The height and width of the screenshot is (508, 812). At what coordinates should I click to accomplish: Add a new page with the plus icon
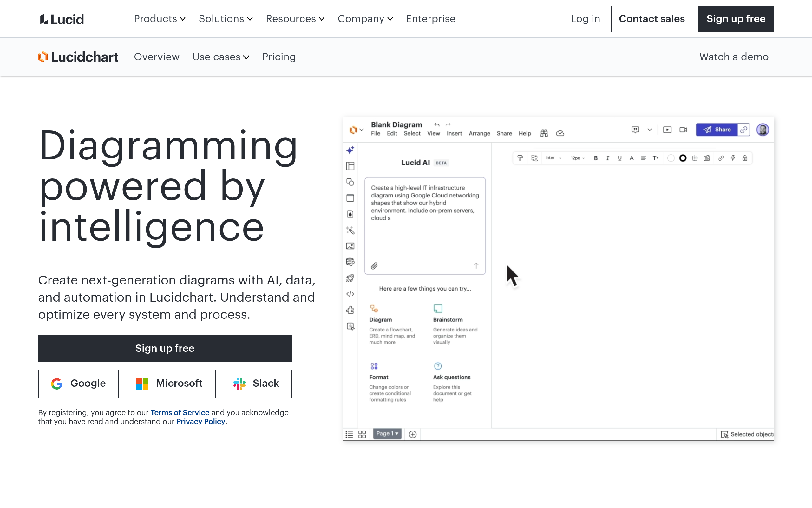(x=413, y=434)
